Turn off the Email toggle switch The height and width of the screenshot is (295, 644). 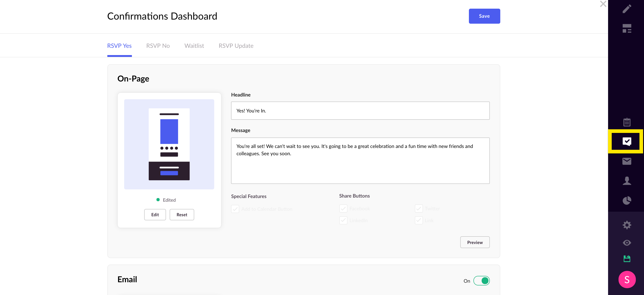click(x=481, y=281)
